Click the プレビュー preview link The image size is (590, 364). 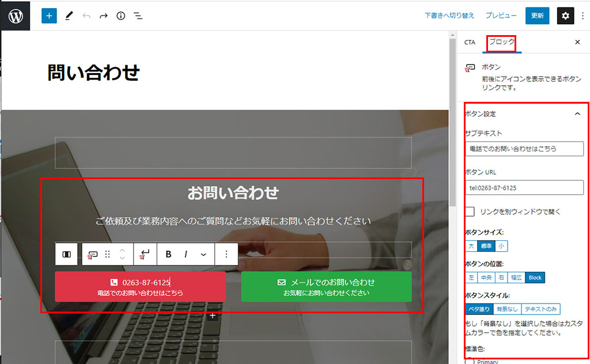point(501,16)
